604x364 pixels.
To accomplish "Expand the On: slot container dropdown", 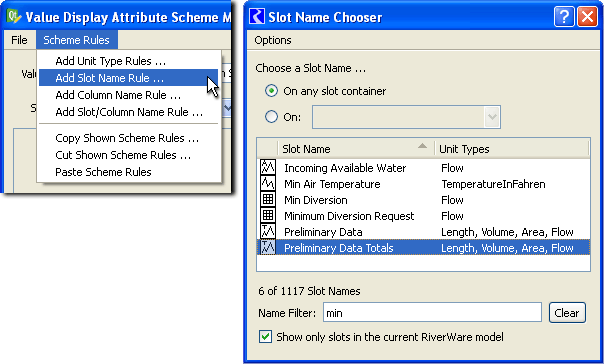I will tap(492, 117).
